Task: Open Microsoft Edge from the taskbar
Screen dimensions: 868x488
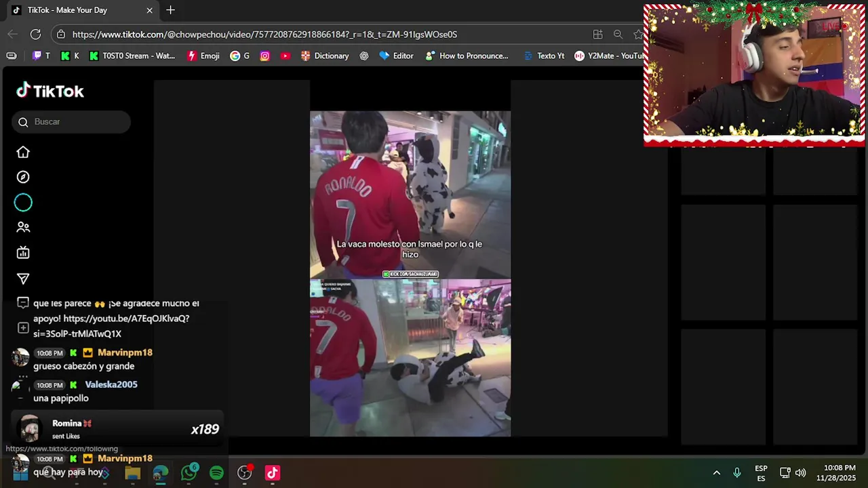Action: pos(161,472)
